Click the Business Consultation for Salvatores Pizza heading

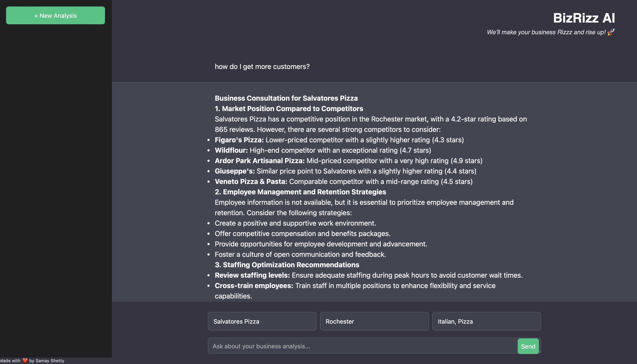(x=286, y=98)
